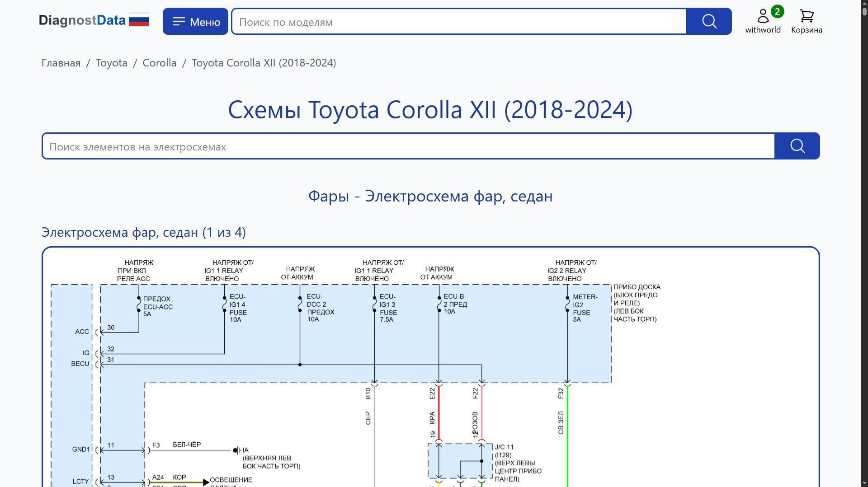The width and height of the screenshot is (868, 487).
Task: Click the 'ПРИБО ДОСКА' block description
Action: click(x=637, y=303)
